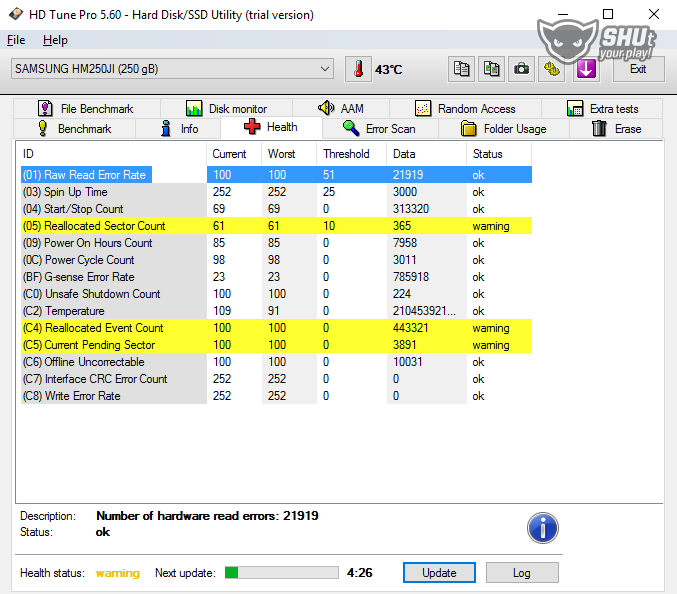The image size is (677, 594).
Task: Click the 43°C temperature reading
Action: (388, 70)
